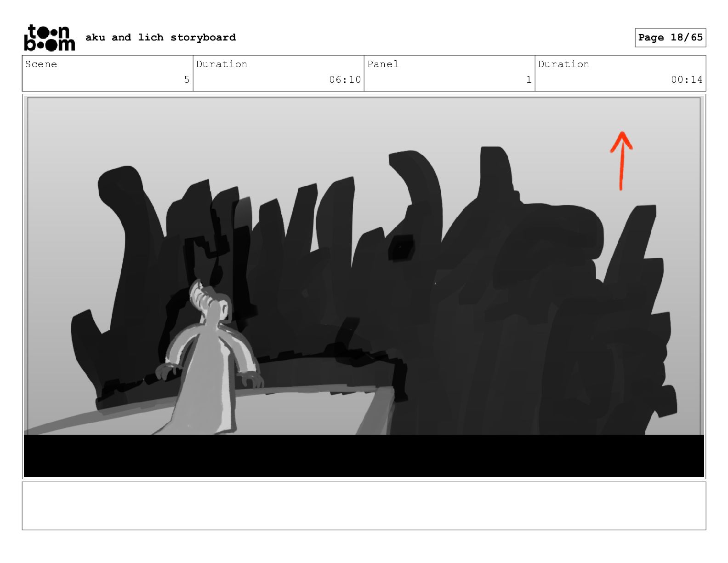
Task: Select the "aku and lich storyboard" title
Action: [160, 37]
